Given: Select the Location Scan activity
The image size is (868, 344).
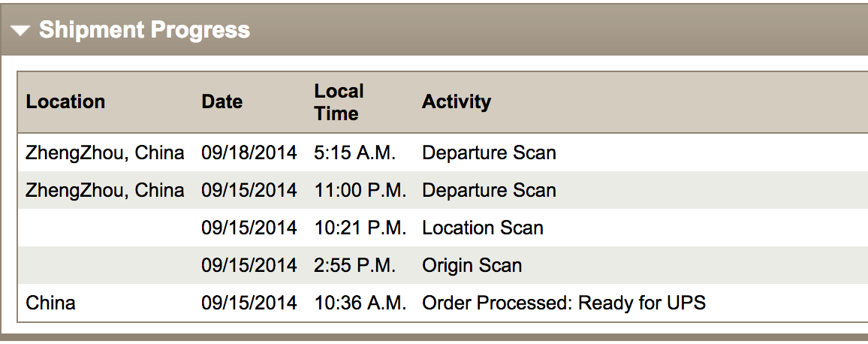Looking at the screenshot, I should click(x=482, y=228).
